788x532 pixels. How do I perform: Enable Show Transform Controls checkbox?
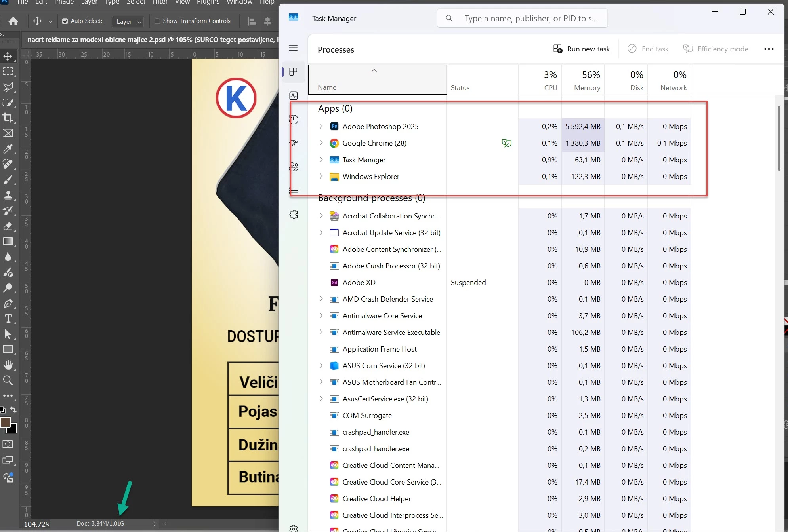tap(157, 21)
